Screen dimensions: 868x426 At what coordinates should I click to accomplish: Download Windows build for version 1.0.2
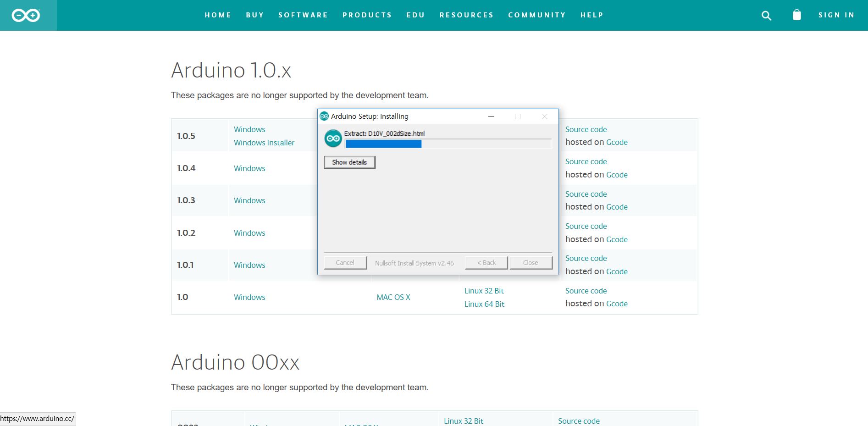pos(249,233)
